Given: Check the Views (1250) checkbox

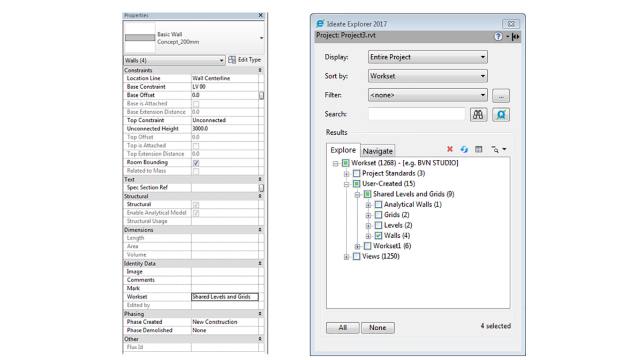Looking at the screenshot, I should click(x=356, y=257).
